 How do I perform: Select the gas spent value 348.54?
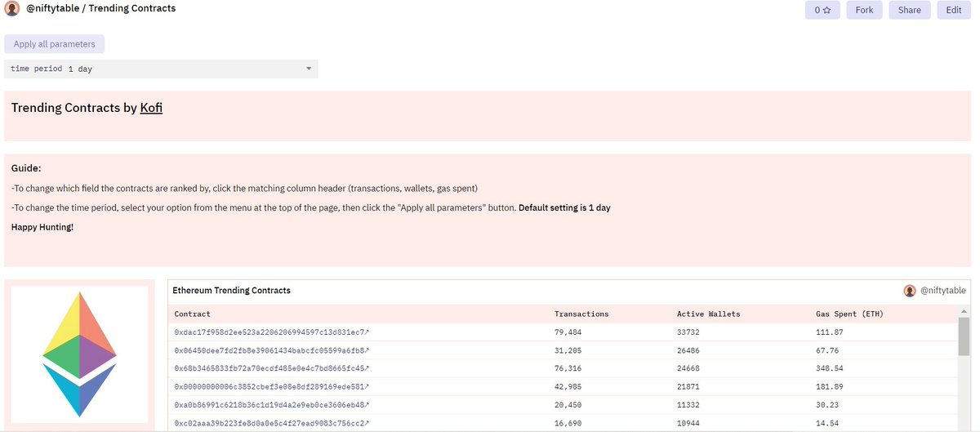pyautogui.click(x=829, y=368)
